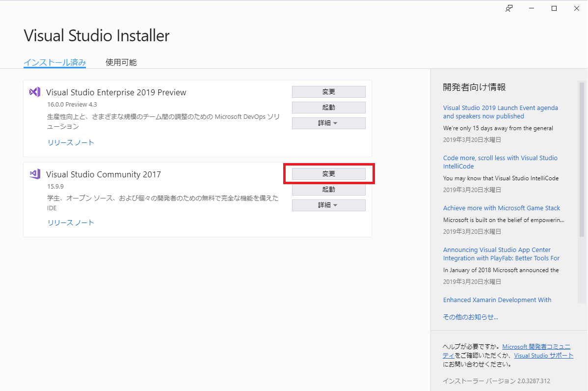Switch to the インストール済み tab

(55, 62)
